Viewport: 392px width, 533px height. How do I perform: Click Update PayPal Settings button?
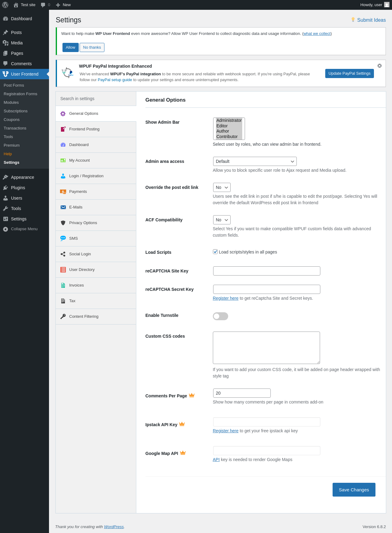(349, 73)
